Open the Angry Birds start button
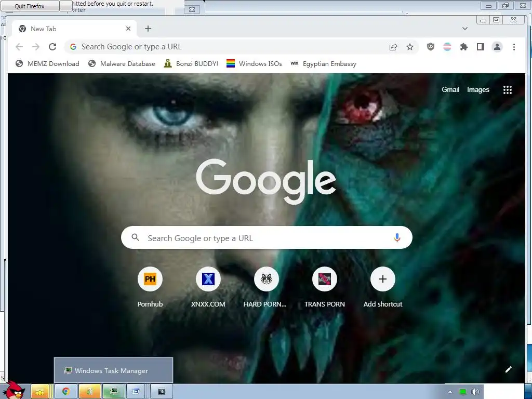532x399 pixels. (x=13, y=390)
